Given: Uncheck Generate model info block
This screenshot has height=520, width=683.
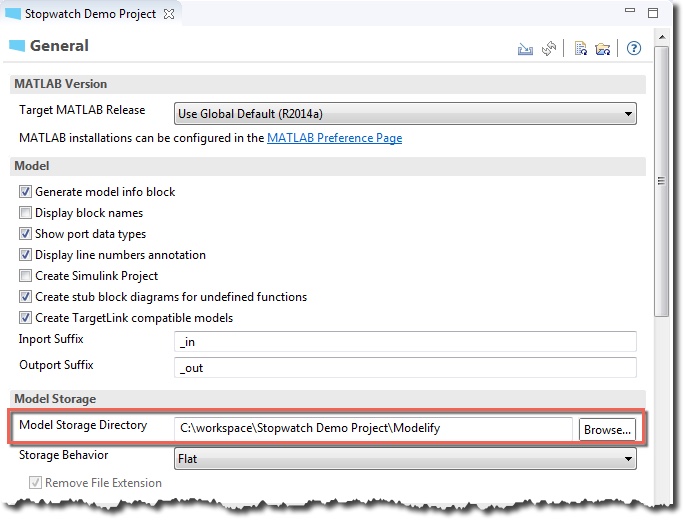Looking at the screenshot, I should click(25, 192).
